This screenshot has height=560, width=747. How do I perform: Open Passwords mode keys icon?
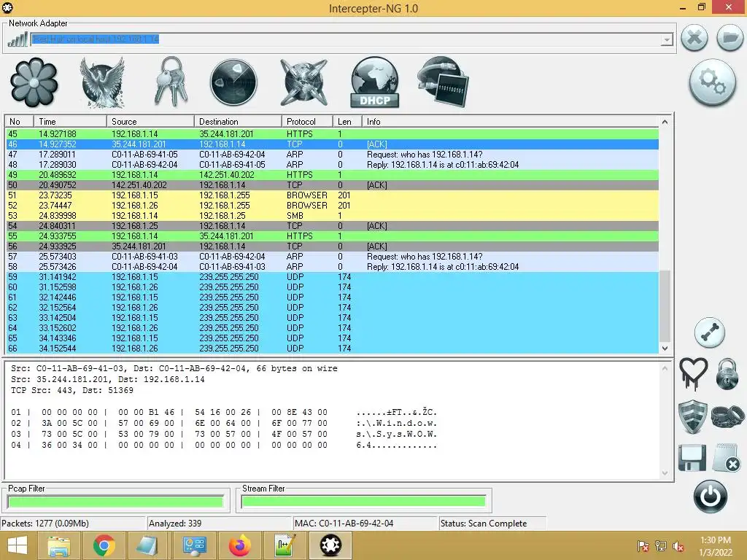[x=171, y=82]
